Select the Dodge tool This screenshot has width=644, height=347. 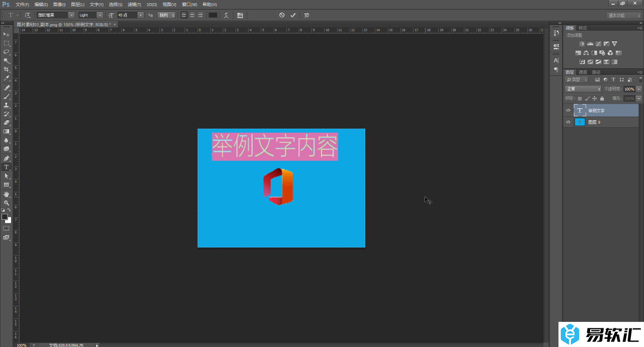[7, 149]
